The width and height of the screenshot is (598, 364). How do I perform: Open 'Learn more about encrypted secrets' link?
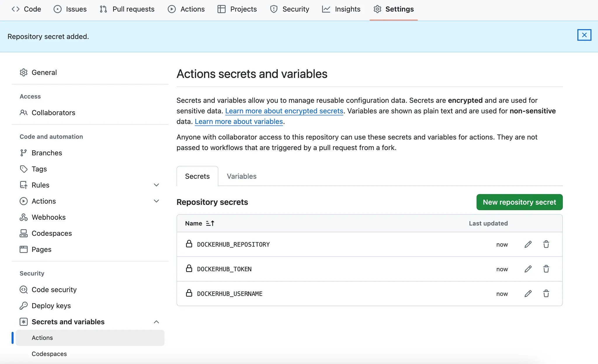click(x=284, y=111)
